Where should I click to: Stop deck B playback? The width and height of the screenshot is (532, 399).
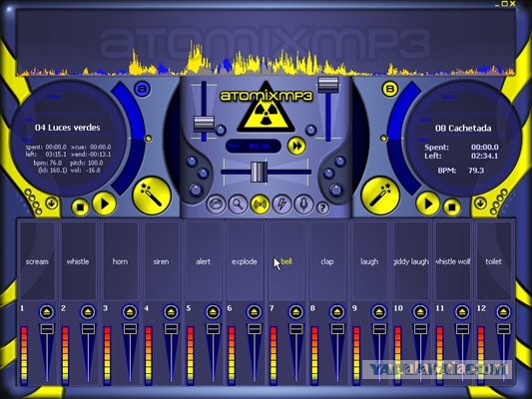[x=451, y=206]
